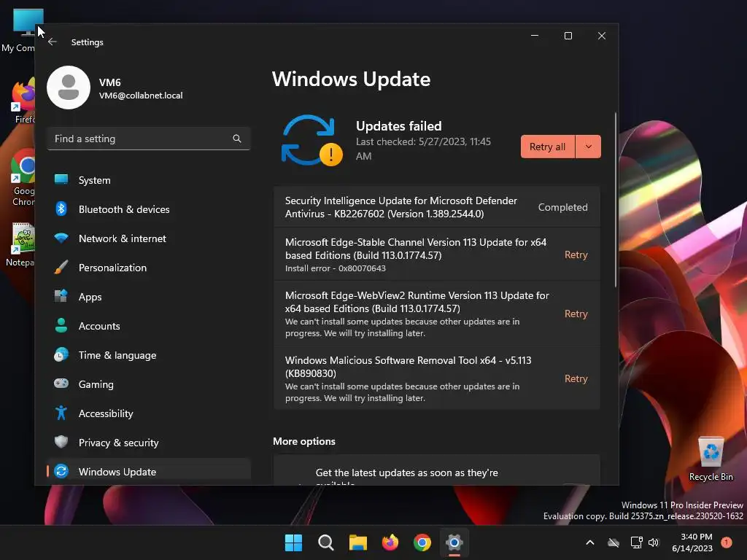Viewport: 747px width, 560px height.
Task: Launch Google Chrome from the taskbar
Action: click(422, 542)
